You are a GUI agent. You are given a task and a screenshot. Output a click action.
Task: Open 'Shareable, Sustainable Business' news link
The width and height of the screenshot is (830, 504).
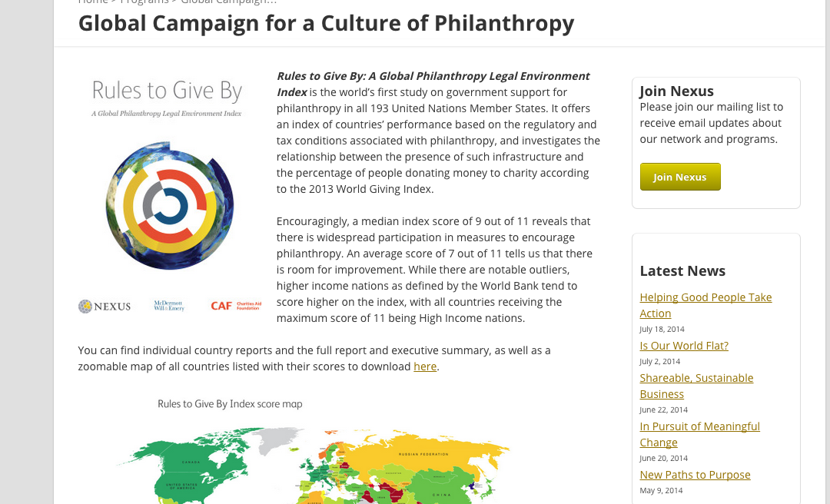pos(696,386)
